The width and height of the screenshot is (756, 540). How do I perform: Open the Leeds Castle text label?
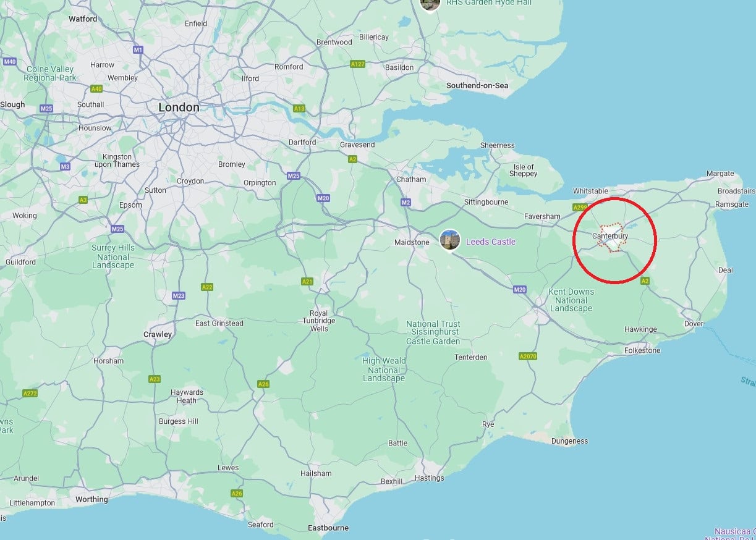491,242
